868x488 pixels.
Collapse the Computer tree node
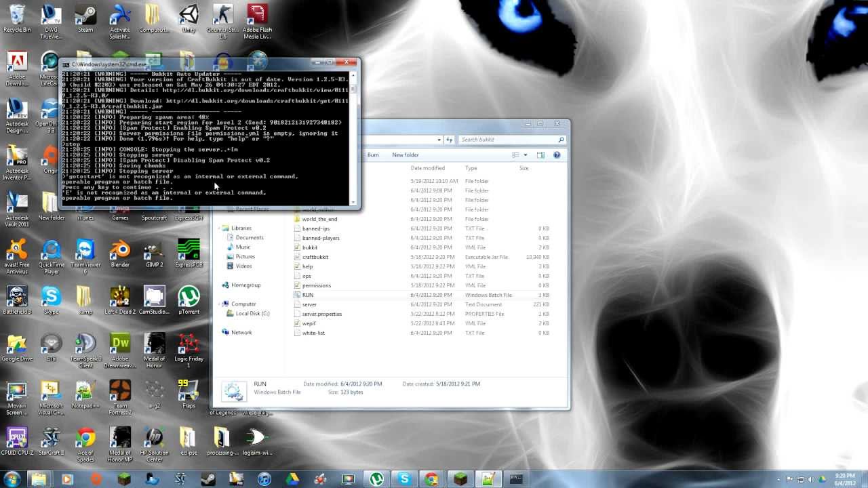pos(218,304)
